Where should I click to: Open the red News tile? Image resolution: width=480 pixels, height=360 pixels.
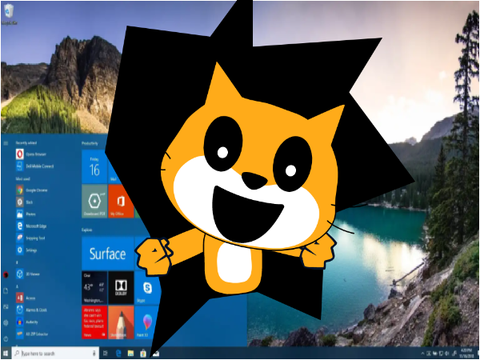tap(94, 322)
